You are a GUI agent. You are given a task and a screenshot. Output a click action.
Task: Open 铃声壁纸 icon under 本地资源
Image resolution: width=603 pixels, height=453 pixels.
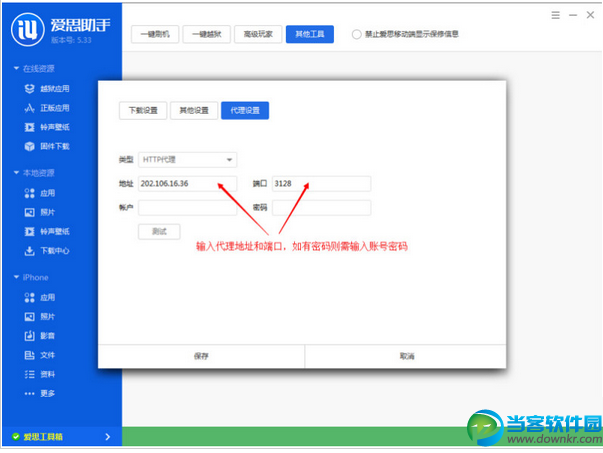[30, 231]
